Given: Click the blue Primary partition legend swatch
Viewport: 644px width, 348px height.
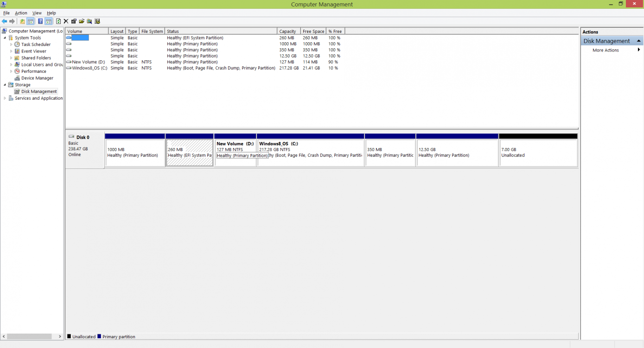Looking at the screenshot, I should pyautogui.click(x=99, y=336).
